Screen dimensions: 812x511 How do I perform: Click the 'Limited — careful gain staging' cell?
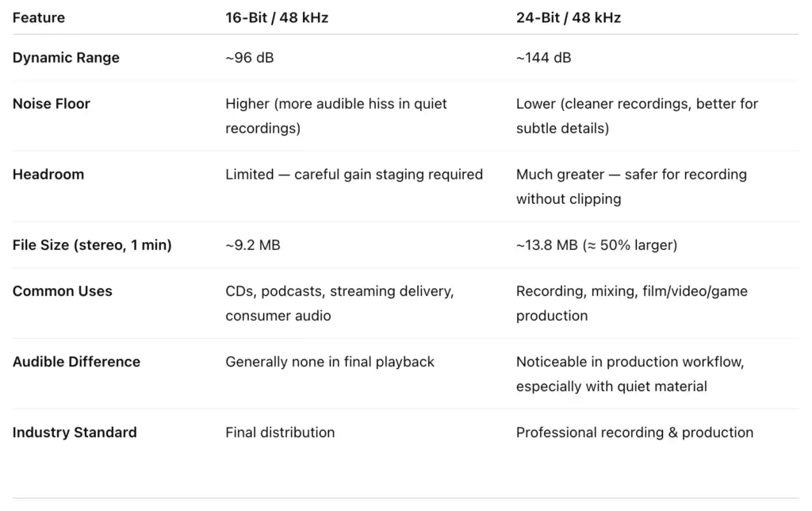click(x=354, y=175)
